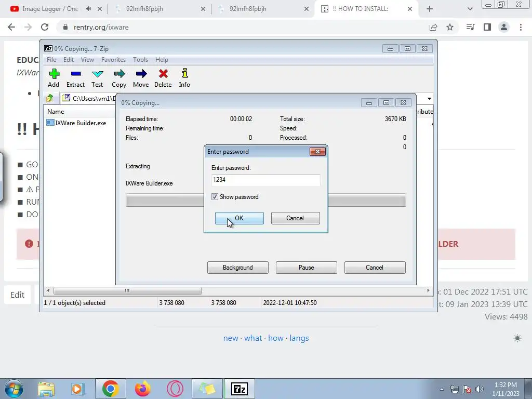
Task: Close the Enter password dialog
Action: pyautogui.click(x=317, y=151)
